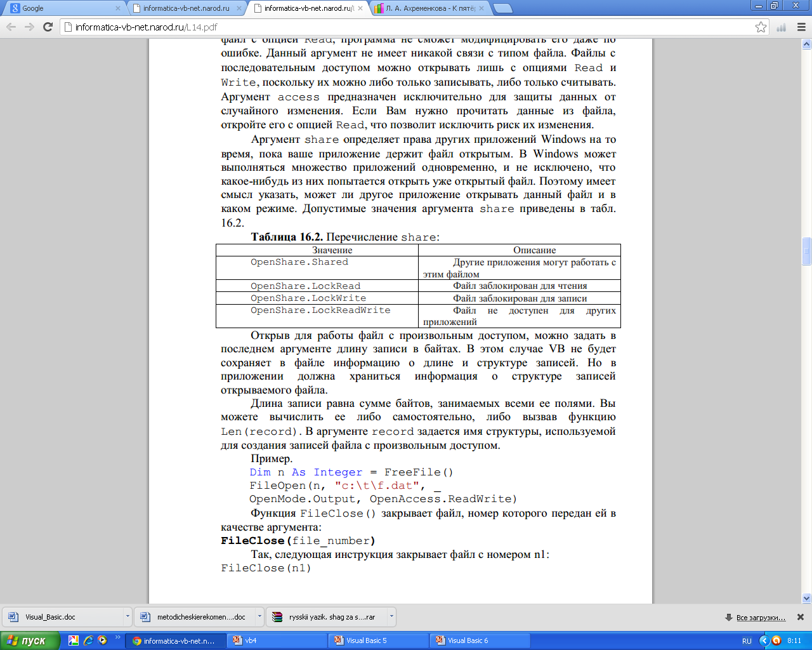
Task: Bookmark this page with the star icon
Action: [x=761, y=27]
